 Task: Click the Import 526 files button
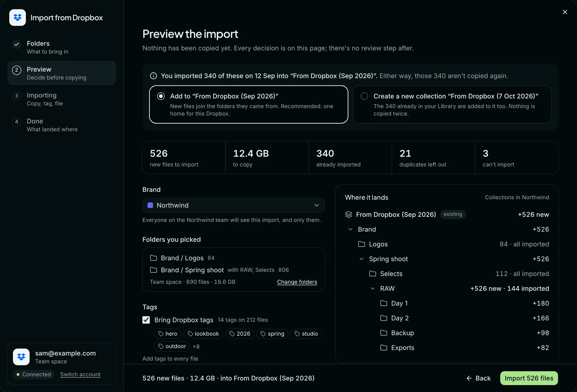pyautogui.click(x=529, y=378)
